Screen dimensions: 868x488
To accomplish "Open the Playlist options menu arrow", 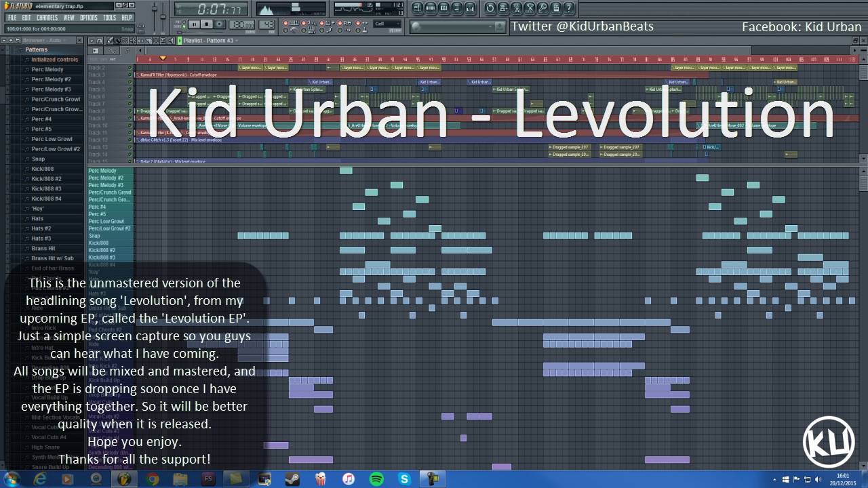I will pos(91,41).
